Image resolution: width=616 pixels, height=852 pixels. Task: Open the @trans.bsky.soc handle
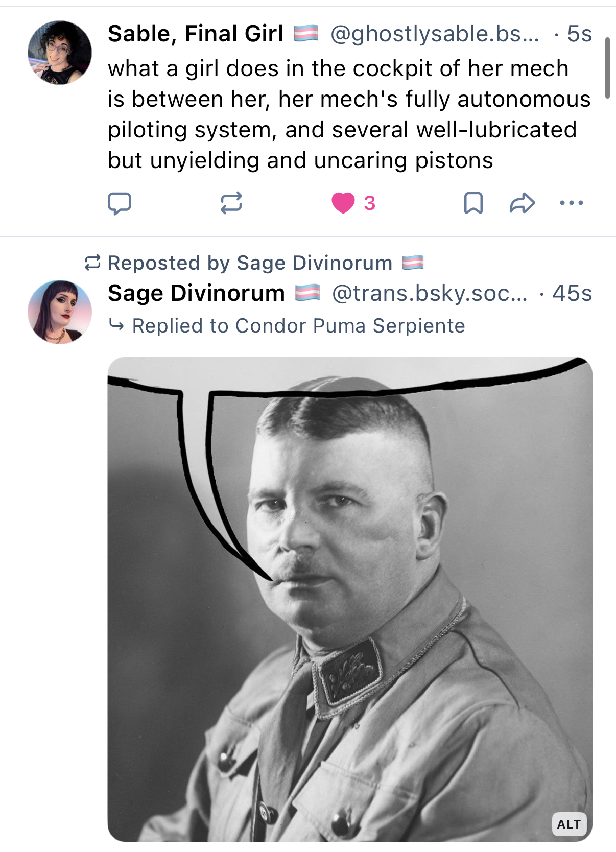429,293
